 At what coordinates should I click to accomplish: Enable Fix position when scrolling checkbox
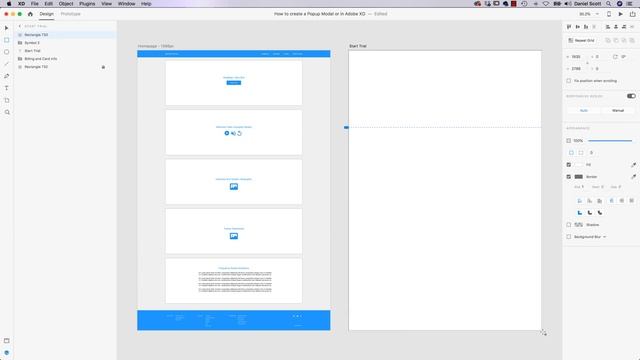(569, 81)
